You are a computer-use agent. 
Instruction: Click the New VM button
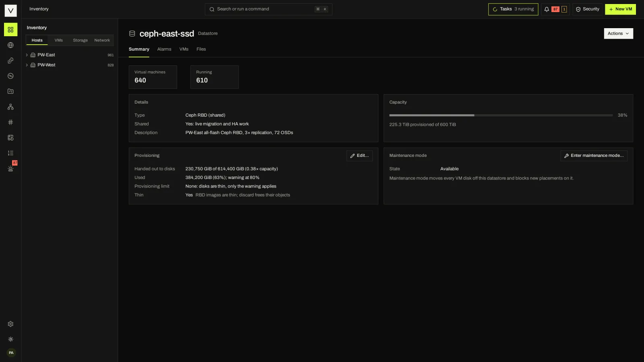coord(620,9)
